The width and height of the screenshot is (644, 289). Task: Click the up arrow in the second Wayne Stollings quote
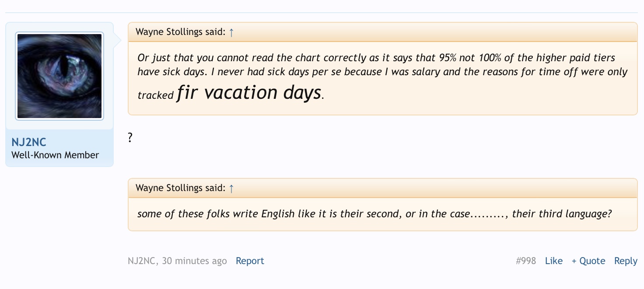[231, 188]
